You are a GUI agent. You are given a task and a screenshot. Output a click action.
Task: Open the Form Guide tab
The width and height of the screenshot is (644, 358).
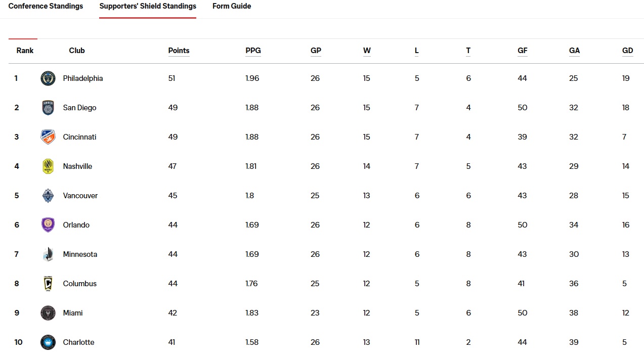coord(232,7)
